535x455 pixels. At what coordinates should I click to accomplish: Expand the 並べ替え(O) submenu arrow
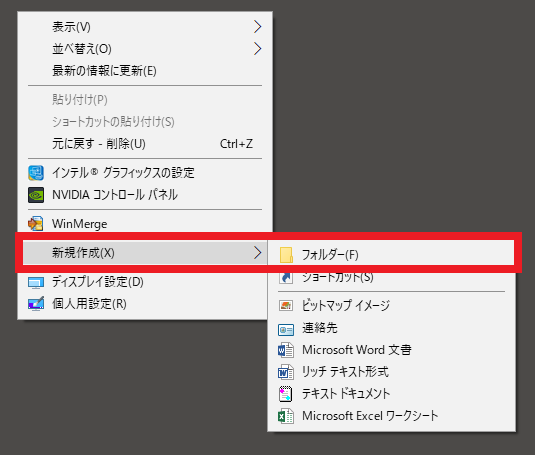point(258,48)
